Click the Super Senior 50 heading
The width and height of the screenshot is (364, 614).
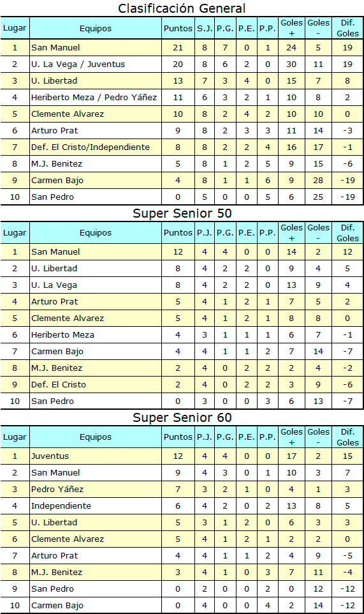(x=182, y=213)
